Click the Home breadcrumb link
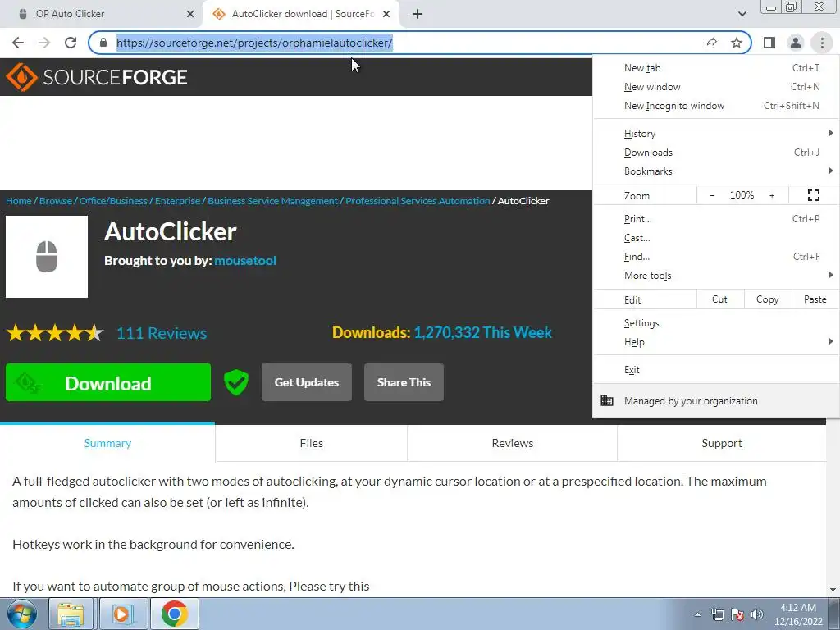 coord(19,201)
